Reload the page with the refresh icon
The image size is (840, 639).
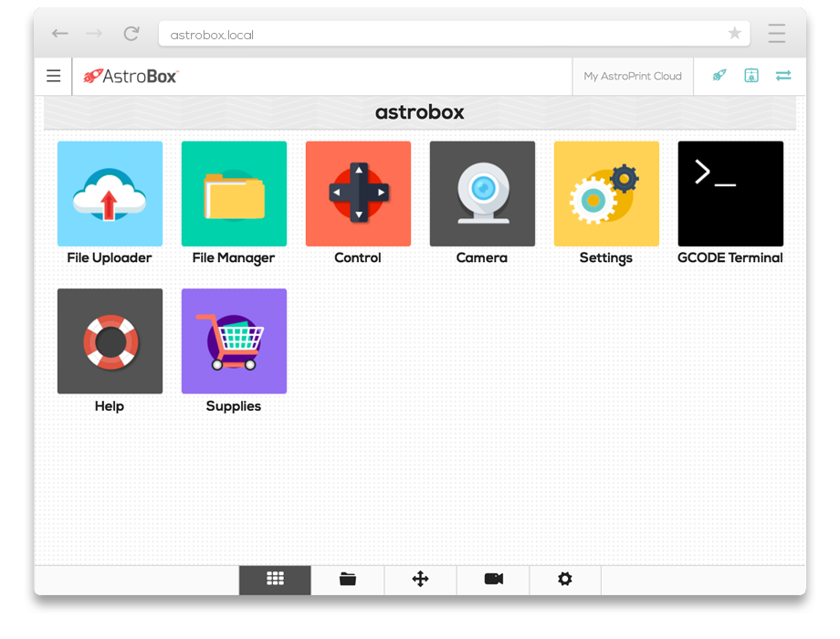(131, 34)
